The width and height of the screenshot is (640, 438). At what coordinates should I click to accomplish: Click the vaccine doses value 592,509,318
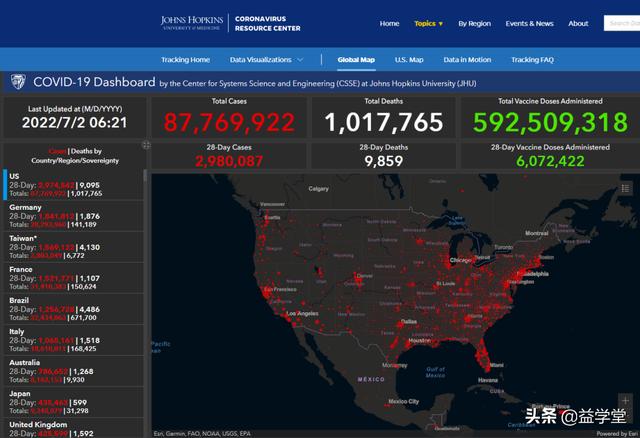[550, 122]
